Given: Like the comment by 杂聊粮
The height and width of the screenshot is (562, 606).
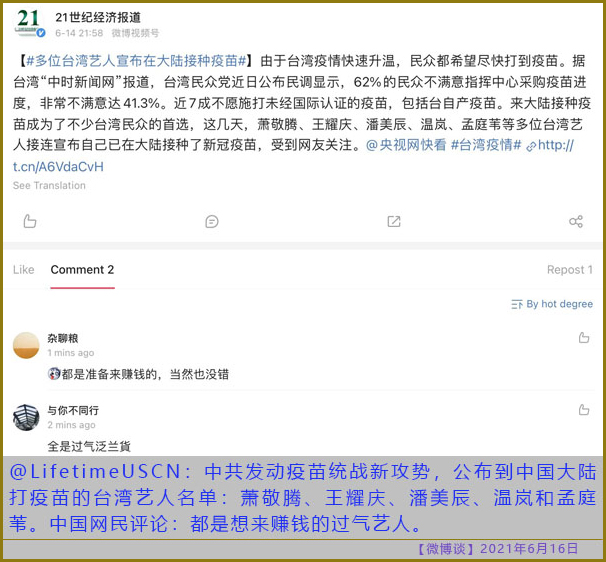Looking at the screenshot, I should [x=584, y=338].
